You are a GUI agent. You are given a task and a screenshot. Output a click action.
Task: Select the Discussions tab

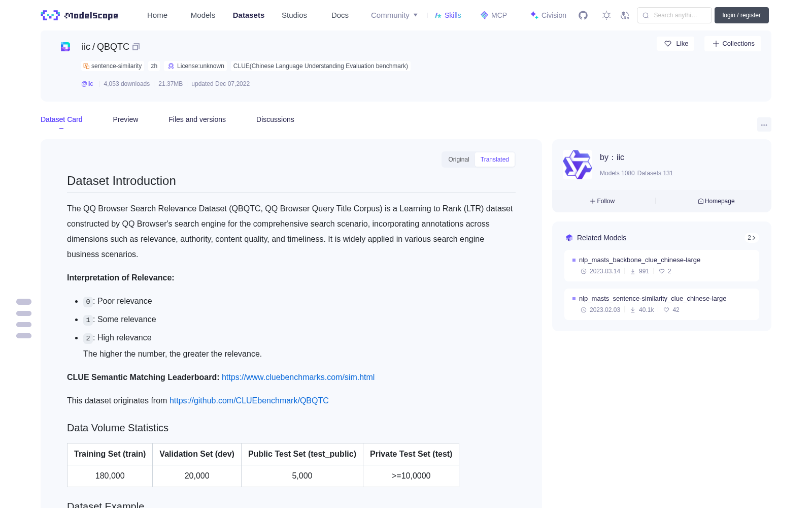pyautogui.click(x=275, y=119)
